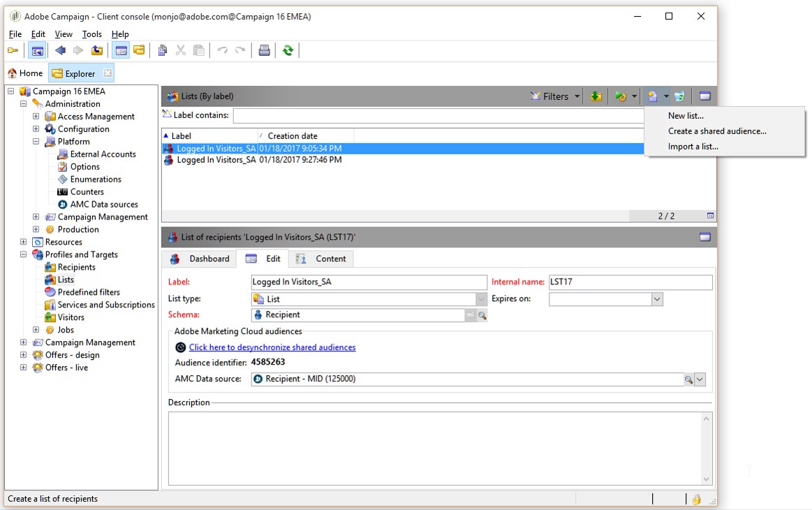Click here to desynchronize shared audiences link
The width and height of the screenshot is (812, 510).
[272, 347]
